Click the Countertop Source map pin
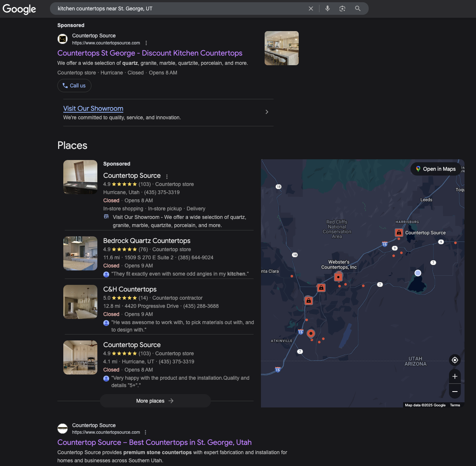476x466 pixels. (399, 233)
